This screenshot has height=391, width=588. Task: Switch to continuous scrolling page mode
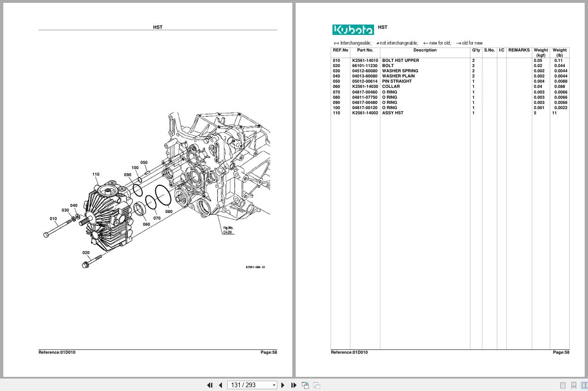click(x=574, y=385)
